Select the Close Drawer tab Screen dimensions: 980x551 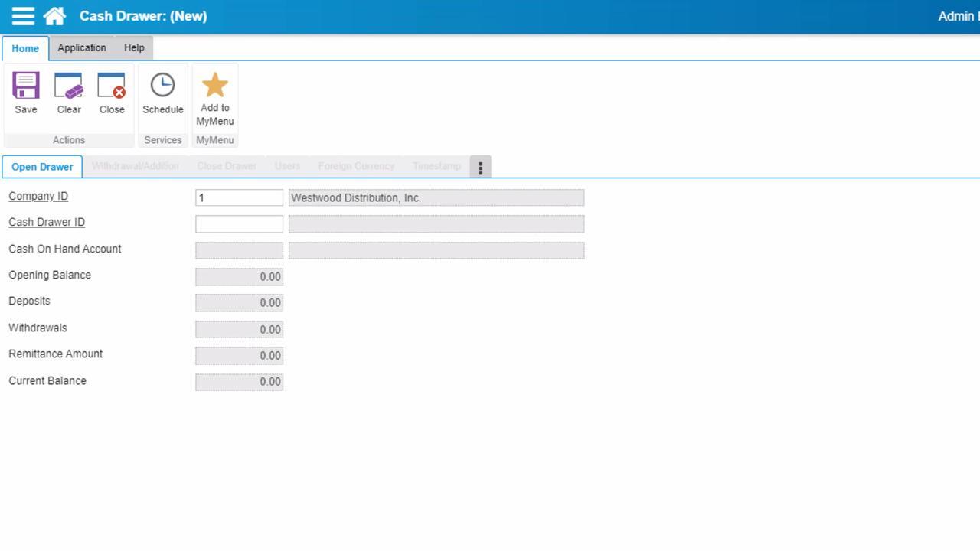click(227, 166)
